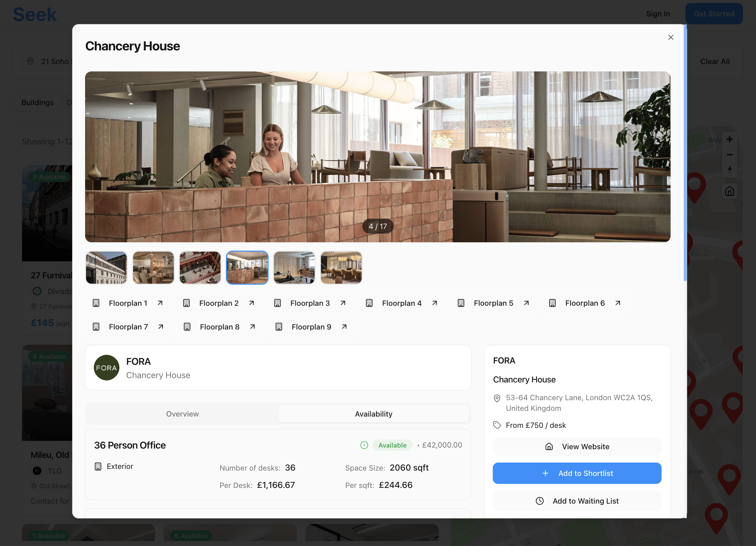
Task: Click the 53-64 Chancery Lane address text
Action: [x=579, y=403]
